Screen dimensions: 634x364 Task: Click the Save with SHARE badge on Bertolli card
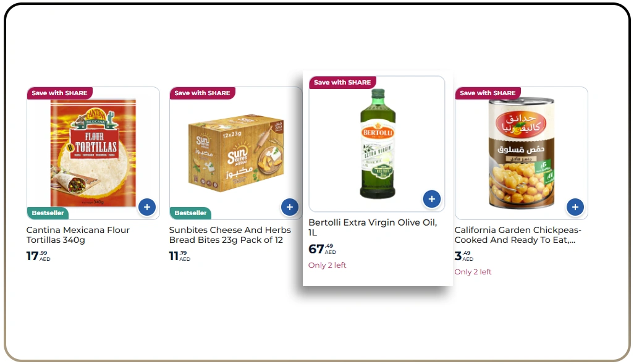coord(342,82)
